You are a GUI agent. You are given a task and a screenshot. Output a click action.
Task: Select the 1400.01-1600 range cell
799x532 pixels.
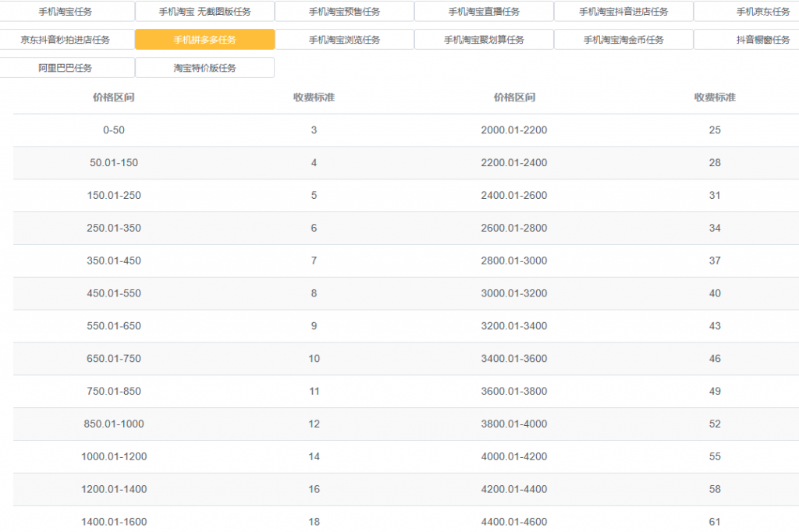coord(114,521)
